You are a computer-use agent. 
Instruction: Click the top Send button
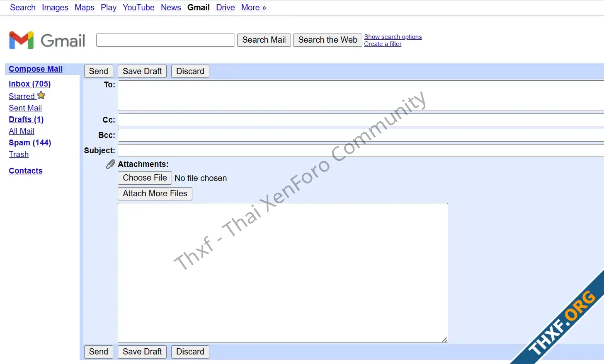[99, 71]
